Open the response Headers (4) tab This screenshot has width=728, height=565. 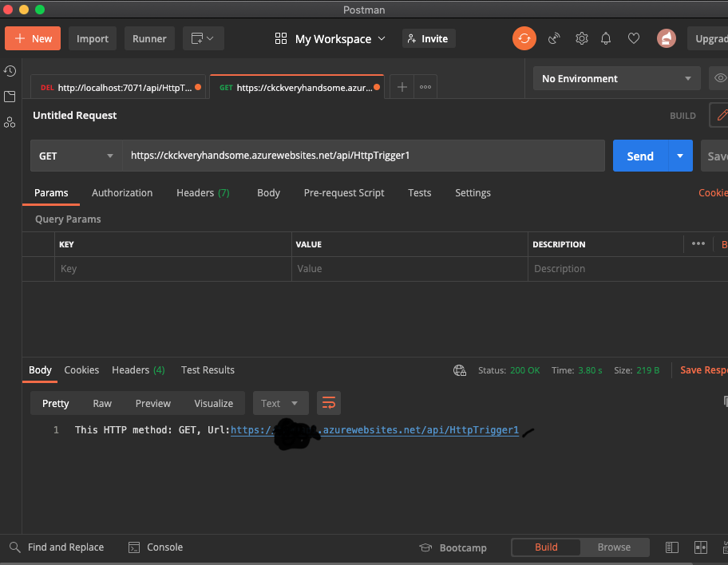pos(138,370)
